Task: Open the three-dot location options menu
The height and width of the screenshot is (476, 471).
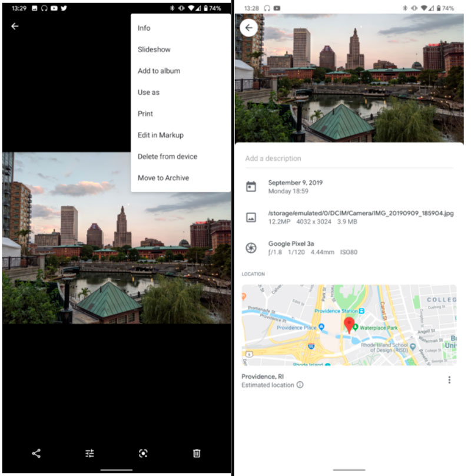Action: [x=449, y=380]
